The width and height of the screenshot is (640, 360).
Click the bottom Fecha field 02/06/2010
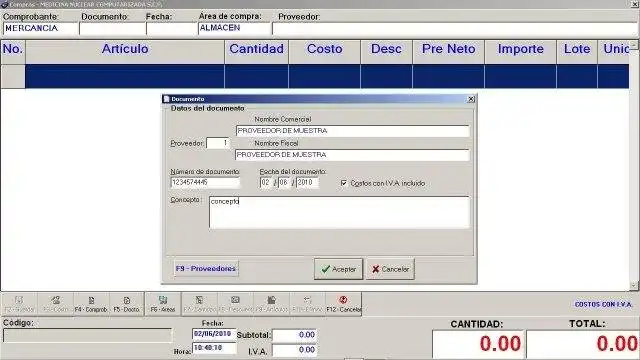coord(214,334)
